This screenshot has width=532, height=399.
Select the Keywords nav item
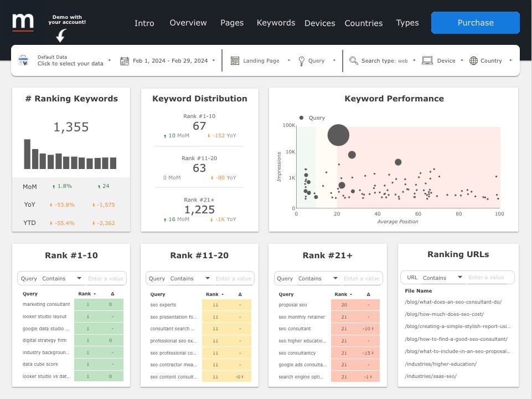click(276, 23)
